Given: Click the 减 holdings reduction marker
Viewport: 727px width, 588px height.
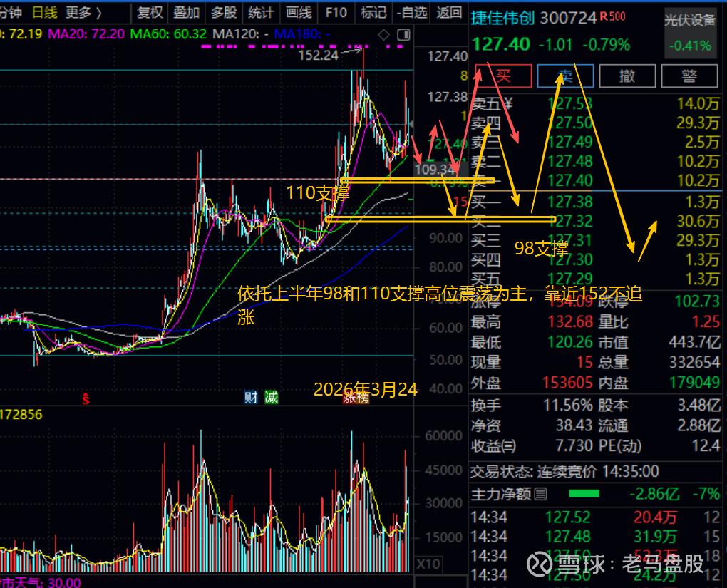Looking at the screenshot, I should point(272,398).
